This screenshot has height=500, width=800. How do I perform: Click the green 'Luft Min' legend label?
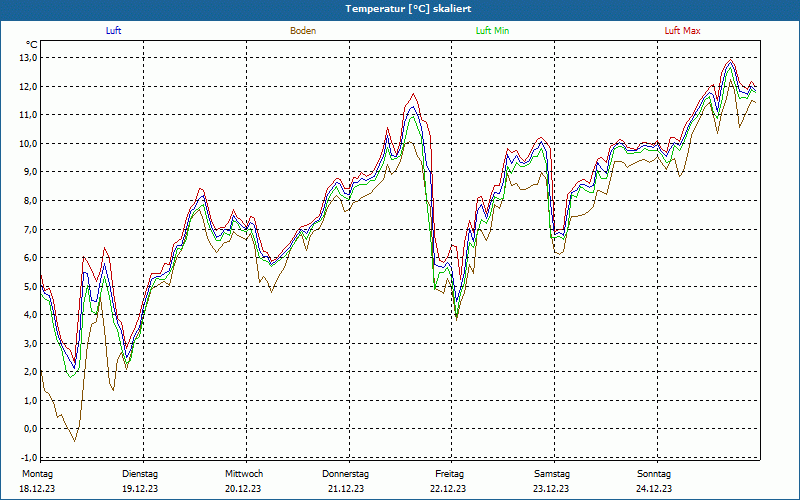492,31
